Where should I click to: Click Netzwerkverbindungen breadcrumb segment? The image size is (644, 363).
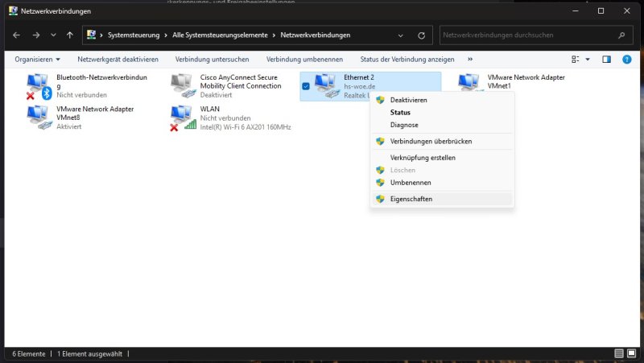pos(316,35)
